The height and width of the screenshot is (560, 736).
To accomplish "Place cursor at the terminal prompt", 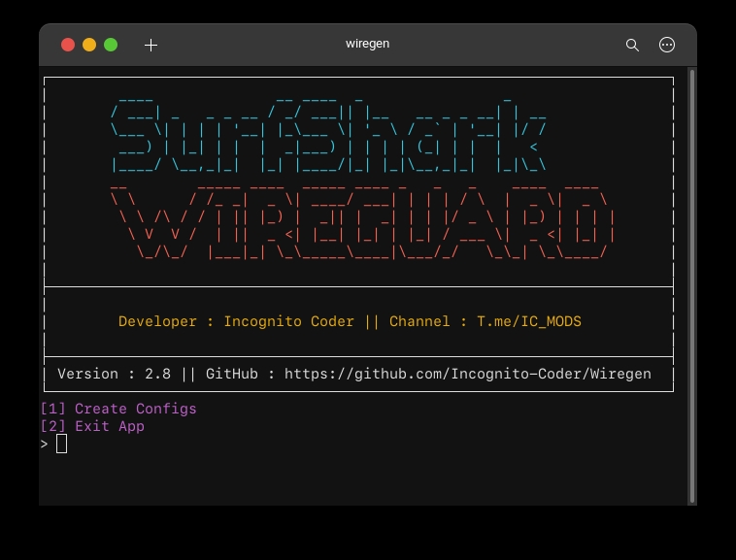I will (61, 444).
